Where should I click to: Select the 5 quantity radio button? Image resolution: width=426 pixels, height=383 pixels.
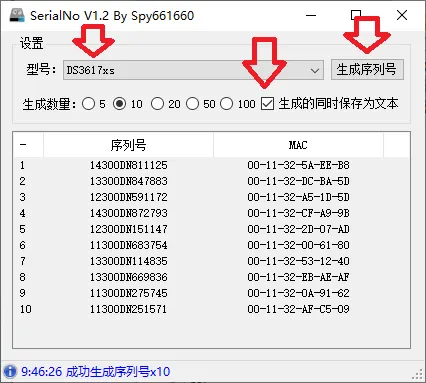coord(88,104)
